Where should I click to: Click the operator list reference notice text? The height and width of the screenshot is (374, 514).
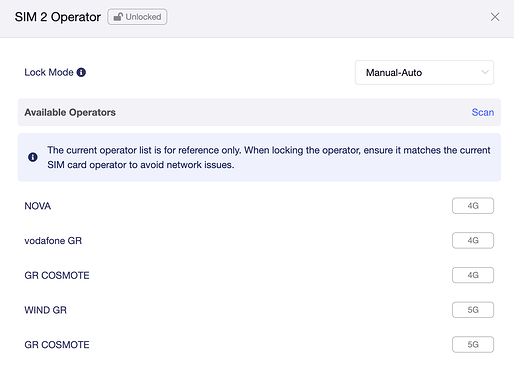pyautogui.click(x=269, y=157)
